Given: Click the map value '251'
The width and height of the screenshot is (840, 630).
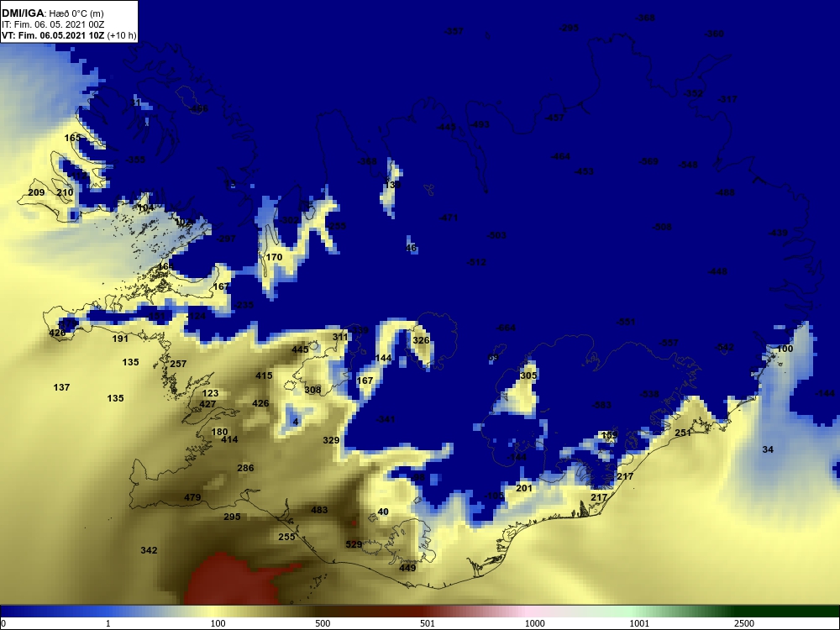Looking at the screenshot, I should pos(683,433).
